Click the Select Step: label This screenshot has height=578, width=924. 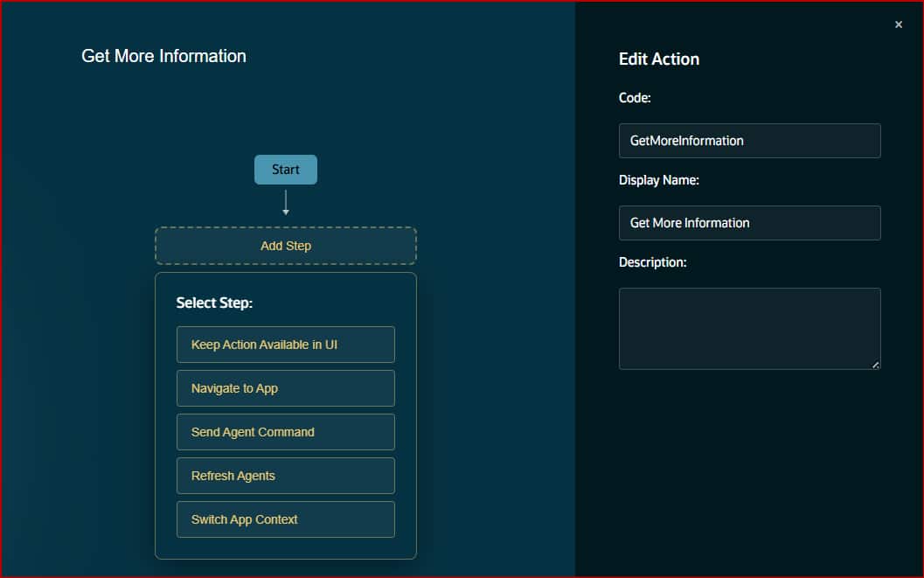[214, 303]
